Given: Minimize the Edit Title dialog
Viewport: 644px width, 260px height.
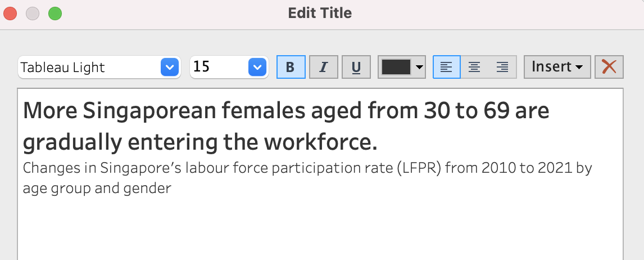Looking at the screenshot, I should (33, 14).
